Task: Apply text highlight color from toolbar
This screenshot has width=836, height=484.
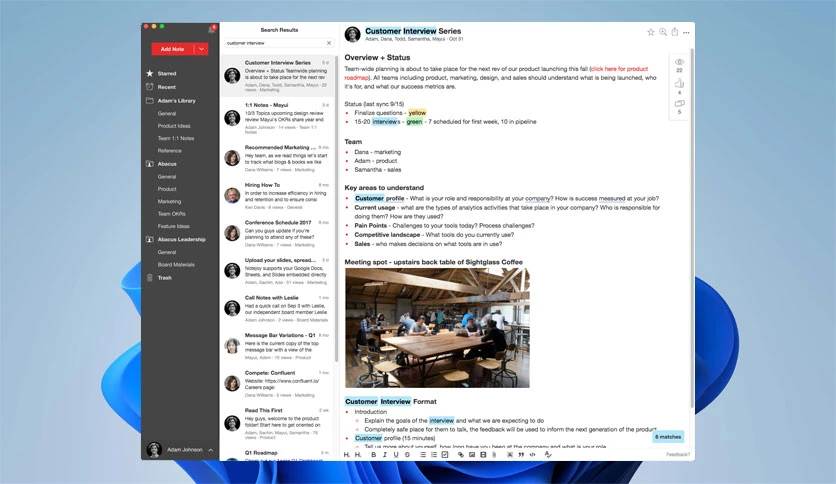Action: coord(510,455)
